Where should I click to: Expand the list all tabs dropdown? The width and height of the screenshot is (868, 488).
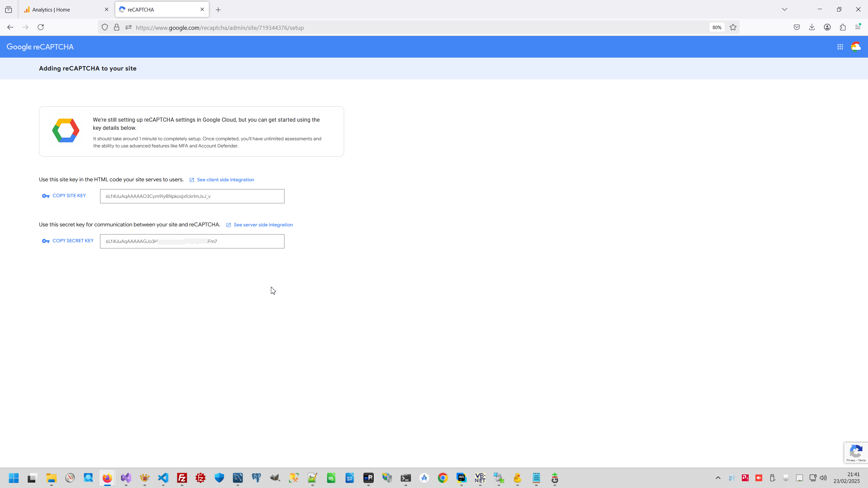coord(785,9)
